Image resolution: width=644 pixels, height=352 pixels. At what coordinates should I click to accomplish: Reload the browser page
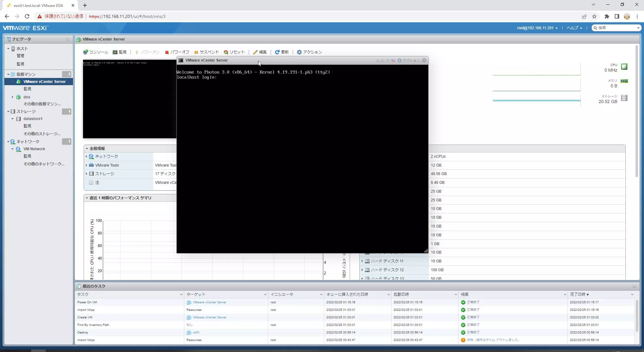[x=27, y=16]
